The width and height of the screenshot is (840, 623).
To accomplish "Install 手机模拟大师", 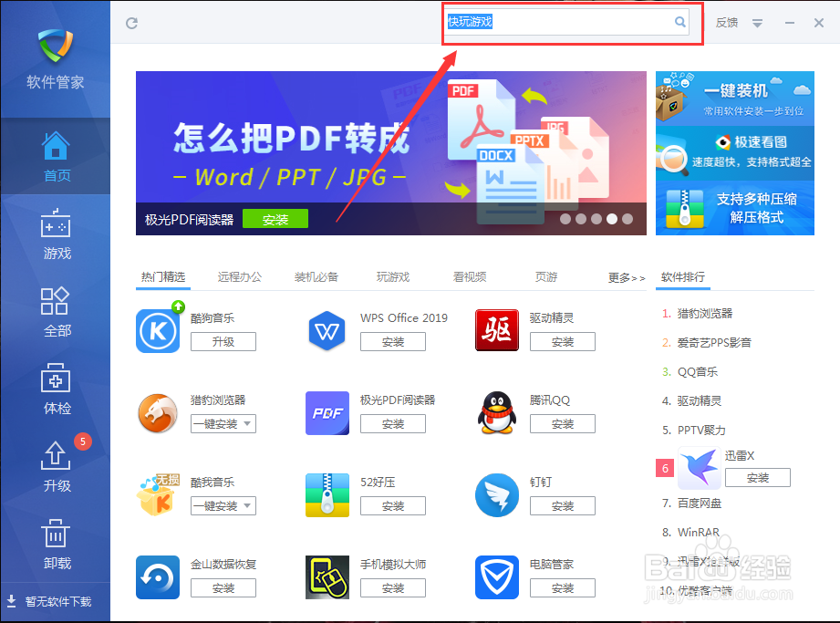I will click(x=393, y=587).
